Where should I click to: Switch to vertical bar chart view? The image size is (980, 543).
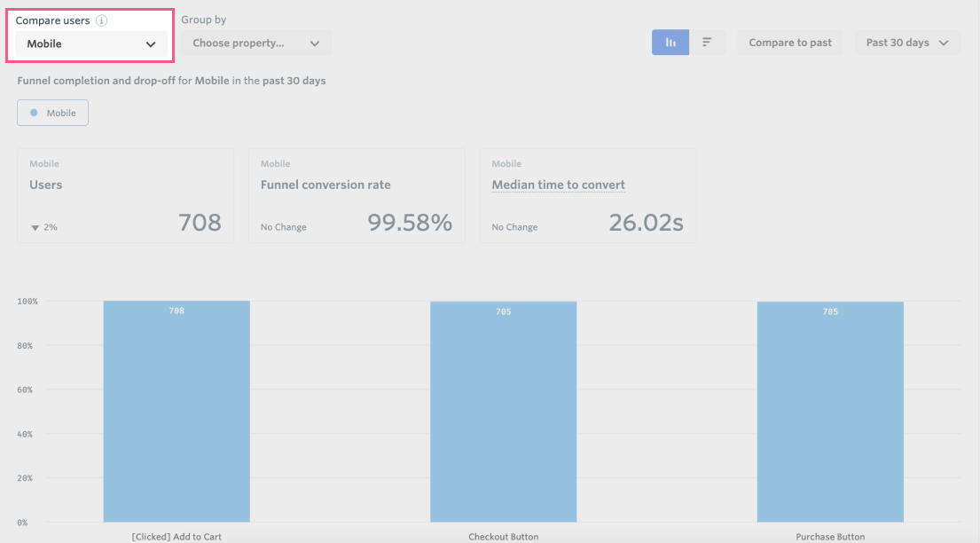click(670, 43)
